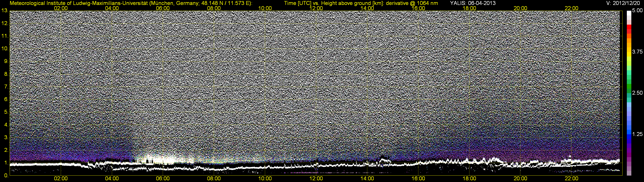Click the bright white backscatter patch near 06:00

(163, 159)
